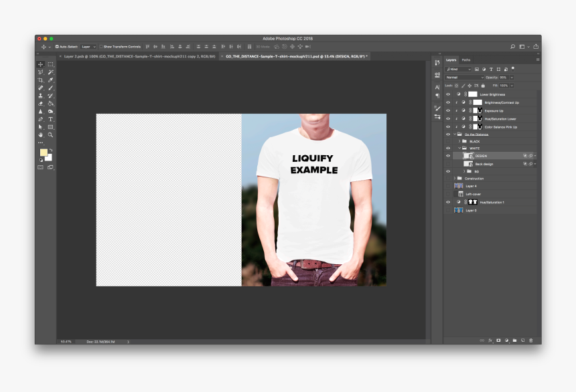This screenshot has height=392, width=576.
Task: Click the foreground color swatch
Action: (x=43, y=152)
